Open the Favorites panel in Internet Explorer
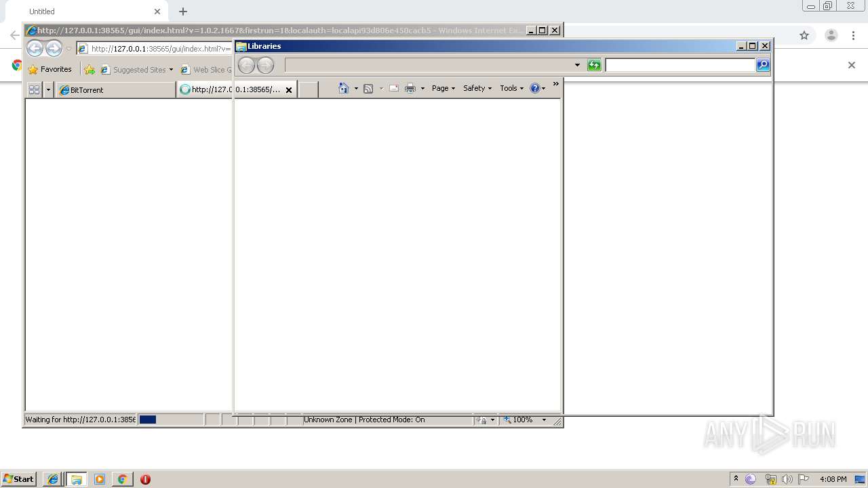Image resolution: width=868 pixels, height=488 pixels. (x=50, y=69)
